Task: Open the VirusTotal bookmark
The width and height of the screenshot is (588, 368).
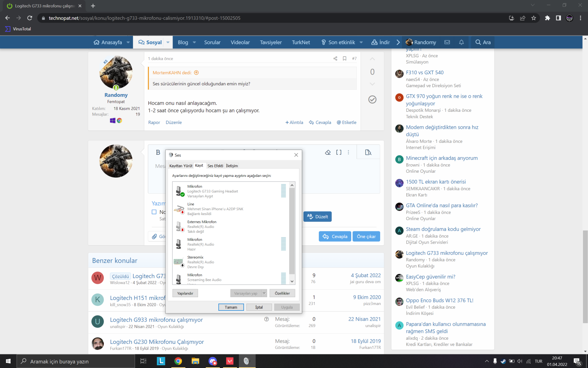Action: pos(18,29)
